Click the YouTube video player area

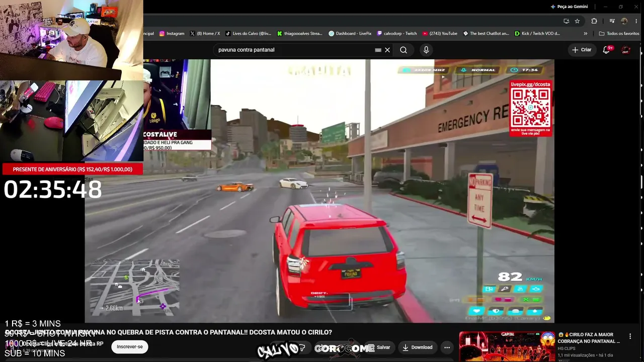pos(319,191)
